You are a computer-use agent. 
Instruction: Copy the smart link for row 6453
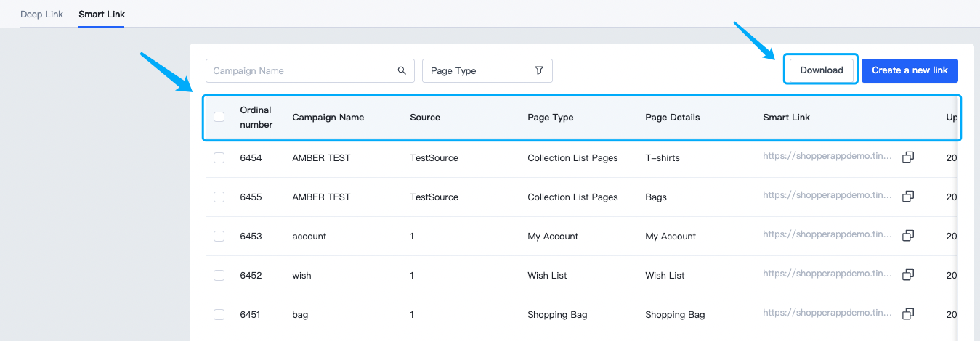tap(907, 236)
